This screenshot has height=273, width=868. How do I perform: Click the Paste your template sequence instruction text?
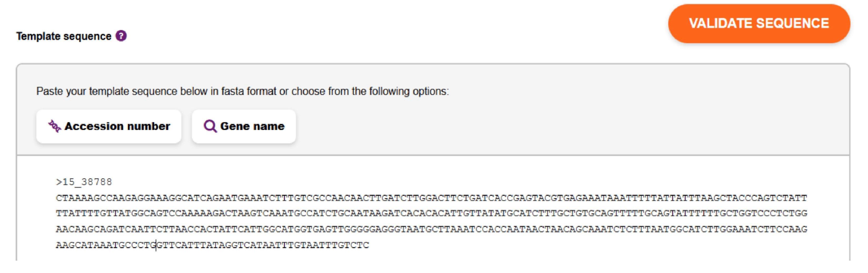click(x=242, y=91)
